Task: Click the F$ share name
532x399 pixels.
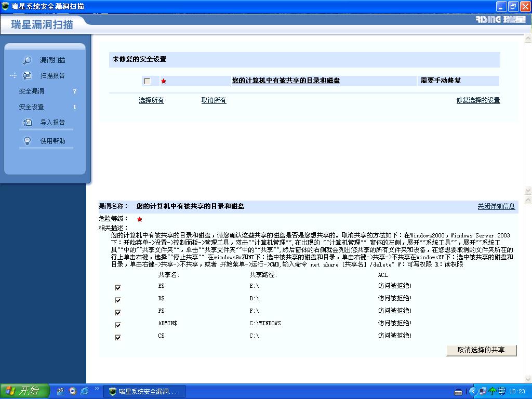Action: click(161, 311)
